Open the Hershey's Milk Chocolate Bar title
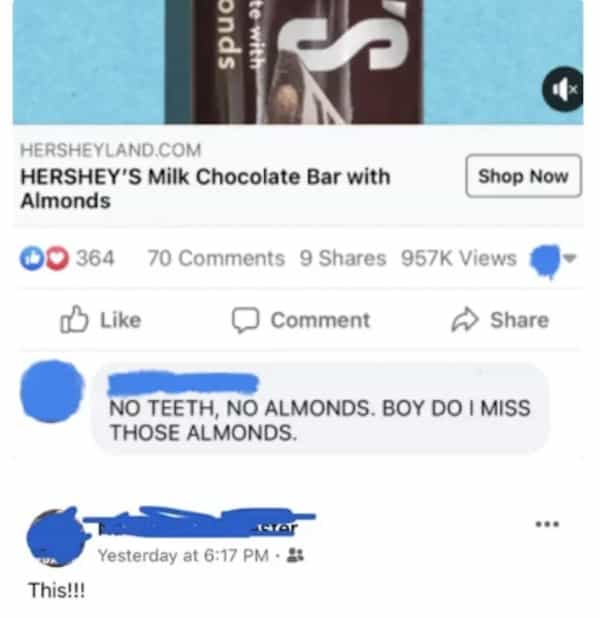600x618 pixels. pyautogui.click(x=205, y=188)
